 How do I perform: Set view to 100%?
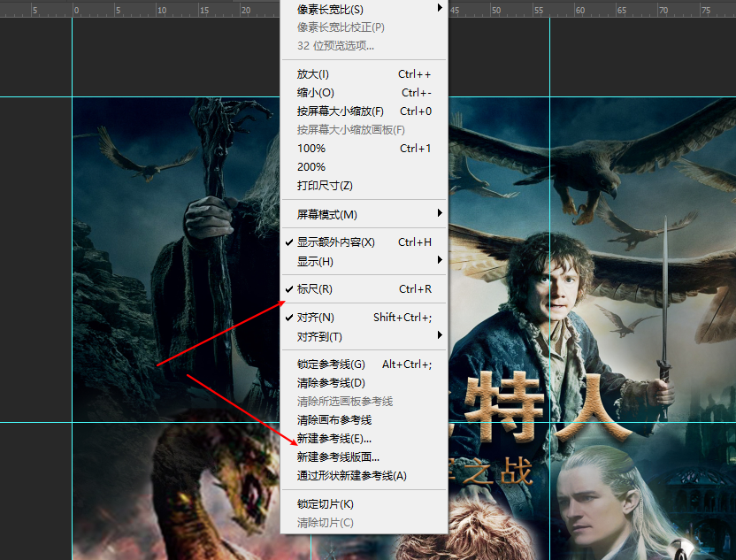tap(364, 149)
